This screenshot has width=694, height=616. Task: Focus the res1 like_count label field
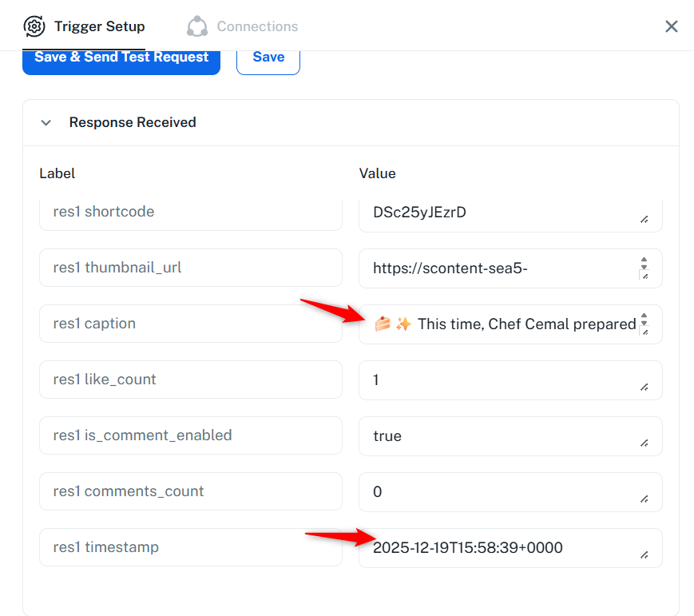(x=190, y=380)
